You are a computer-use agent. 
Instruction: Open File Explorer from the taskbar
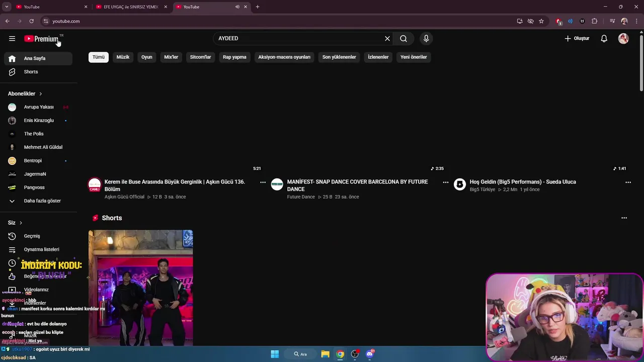click(x=325, y=354)
